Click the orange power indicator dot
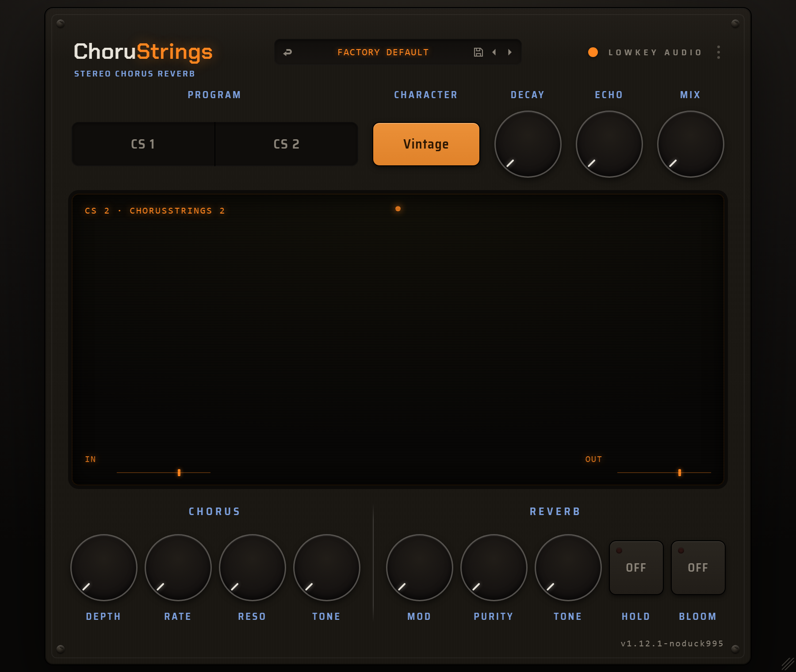 593,52
